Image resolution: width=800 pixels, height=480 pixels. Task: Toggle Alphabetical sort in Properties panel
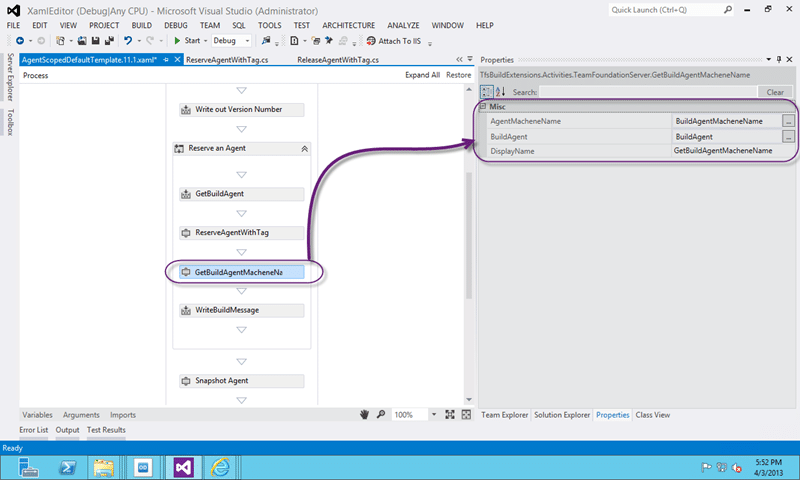pyautogui.click(x=501, y=92)
